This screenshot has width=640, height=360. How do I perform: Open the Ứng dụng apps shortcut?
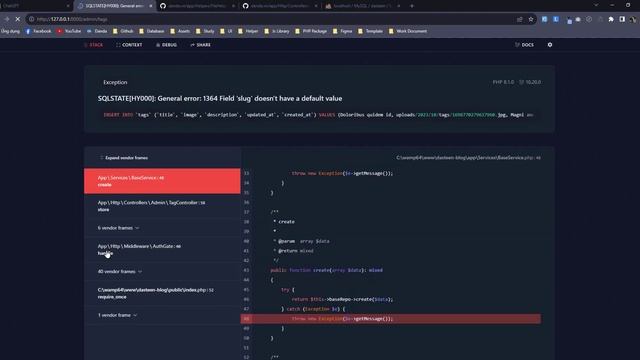(10, 31)
